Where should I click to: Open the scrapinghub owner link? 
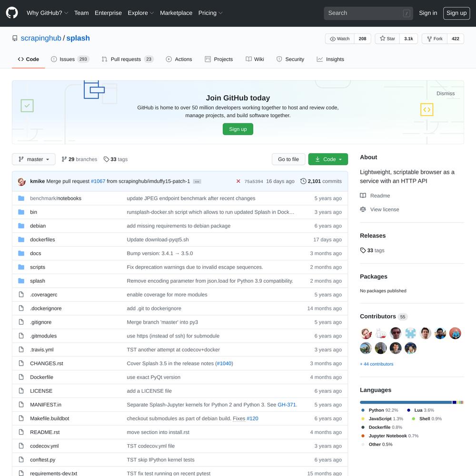point(41,38)
